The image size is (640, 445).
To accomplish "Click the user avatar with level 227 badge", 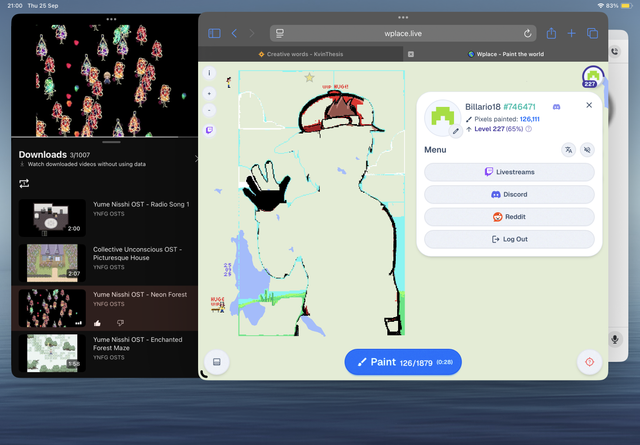I will click(593, 77).
